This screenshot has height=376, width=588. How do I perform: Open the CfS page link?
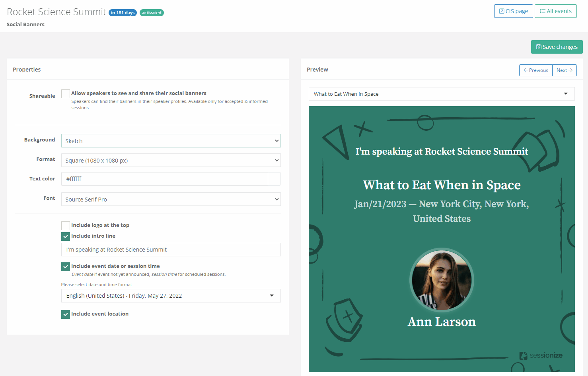tap(513, 11)
